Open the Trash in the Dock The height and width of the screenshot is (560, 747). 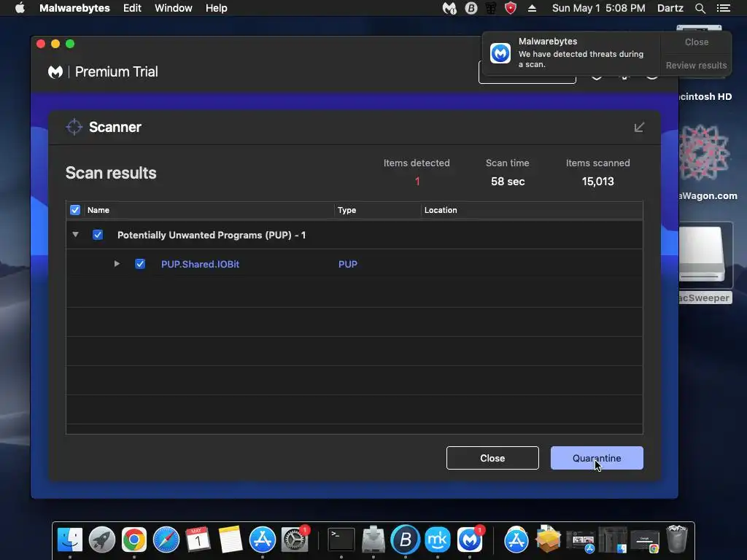tap(676, 539)
